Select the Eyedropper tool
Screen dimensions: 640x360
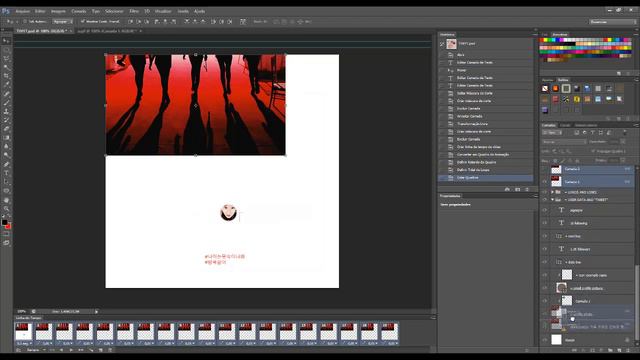(x=6, y=84)
